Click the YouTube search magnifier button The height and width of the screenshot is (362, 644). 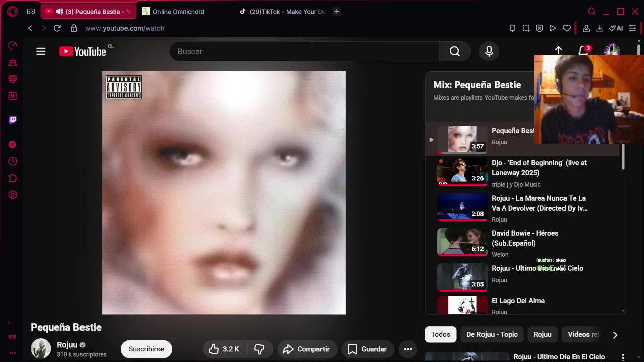click(x=455, y=51)
